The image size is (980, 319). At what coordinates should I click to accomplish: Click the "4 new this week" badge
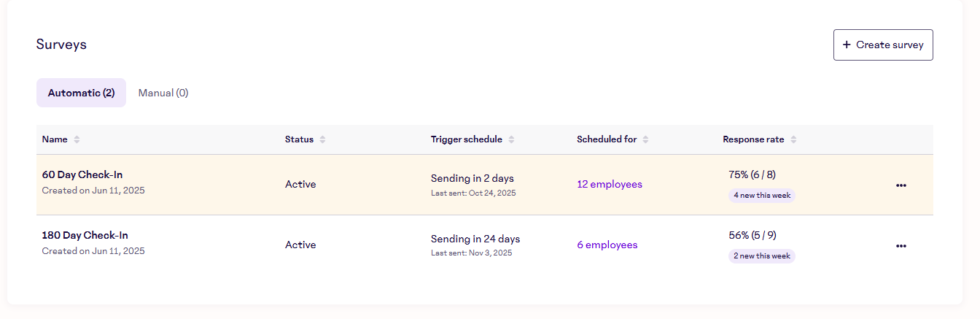[x=762, y=196]
